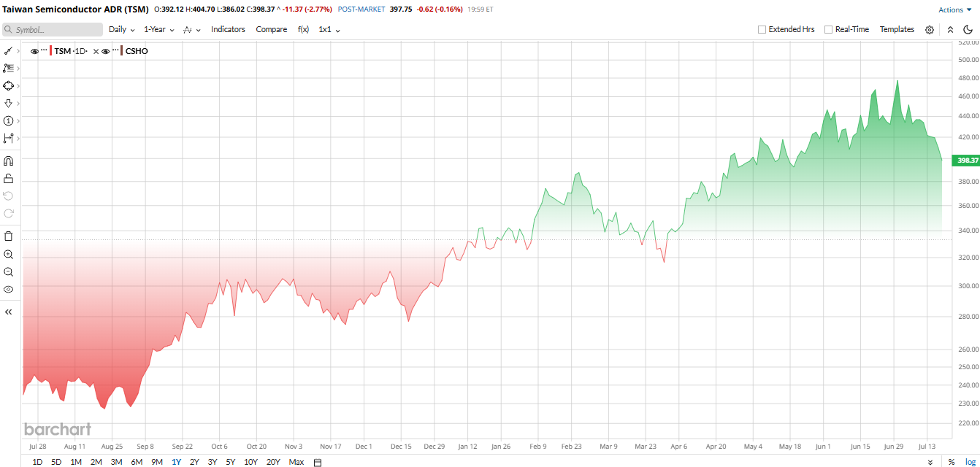
Task: Select the 2Y time range
Action: click(x=194, y=462)
